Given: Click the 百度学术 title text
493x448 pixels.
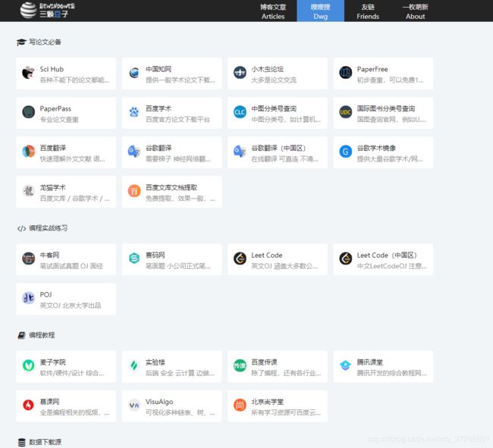Looking at the screenshot, I should (159, 108).
